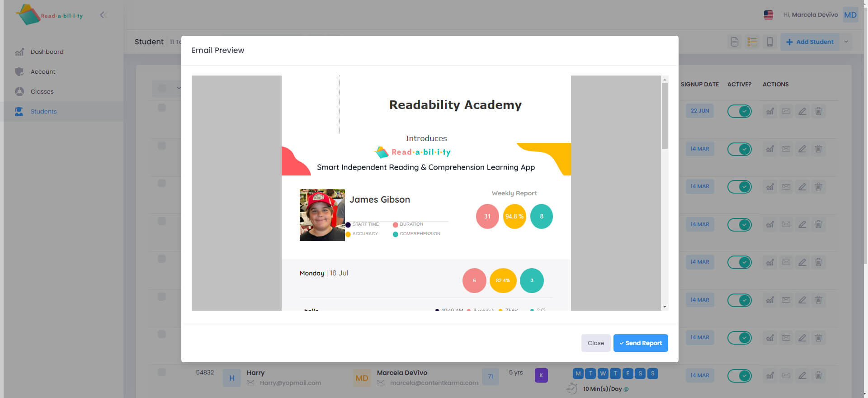Open progress chart icon in Harry's row
868x398 pixels.
coord(770,375)
